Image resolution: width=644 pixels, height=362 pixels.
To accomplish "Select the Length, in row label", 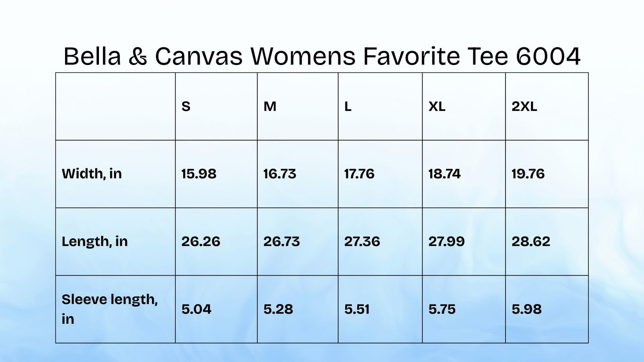I will [x=94, y=241].
